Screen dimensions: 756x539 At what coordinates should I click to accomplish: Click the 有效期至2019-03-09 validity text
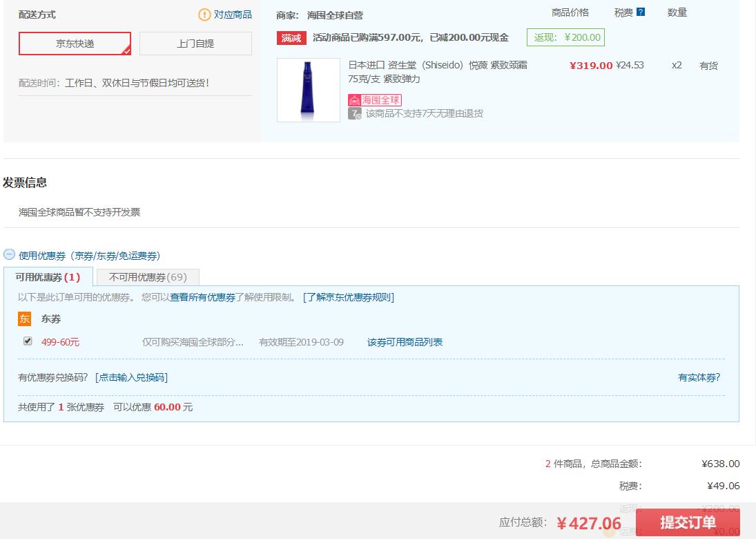point(301,342)
